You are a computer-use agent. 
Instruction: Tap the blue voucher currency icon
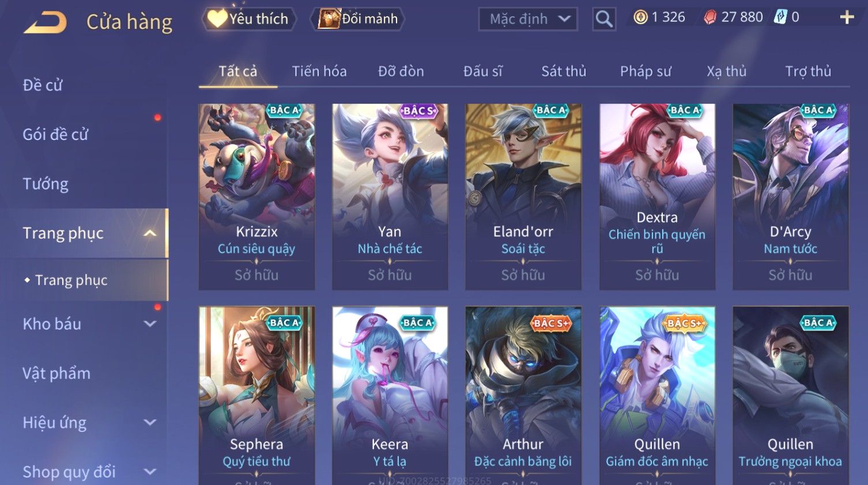[x=780, y=17]
